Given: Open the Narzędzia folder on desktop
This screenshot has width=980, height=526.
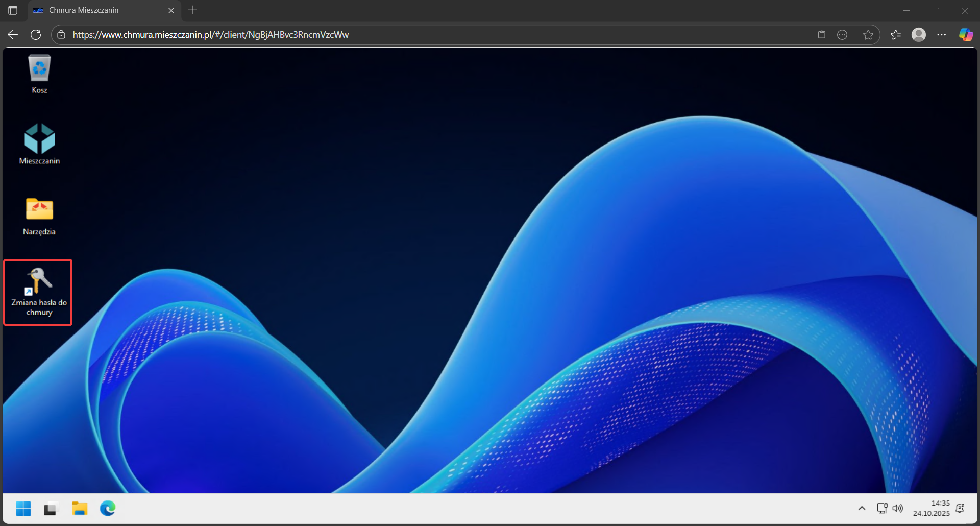Looking at the screenshot, I should click(x=39, y=216).
